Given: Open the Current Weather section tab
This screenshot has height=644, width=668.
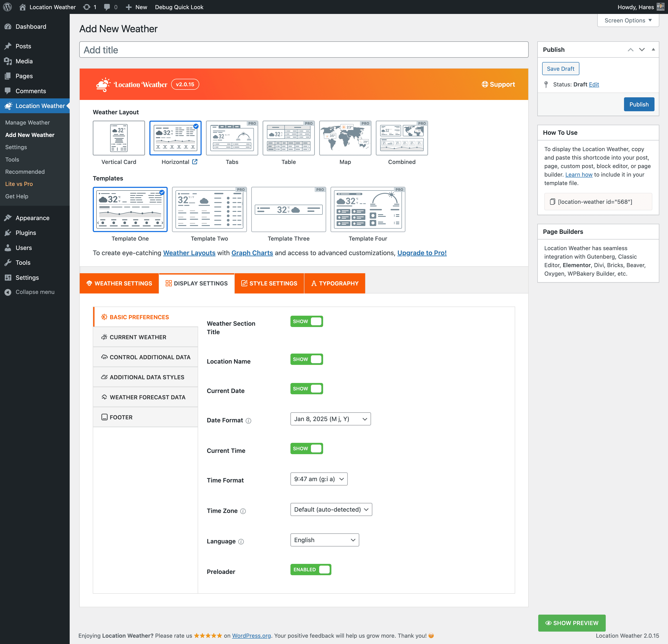Looking at the screenshot, I should click(x=138, y=337).
